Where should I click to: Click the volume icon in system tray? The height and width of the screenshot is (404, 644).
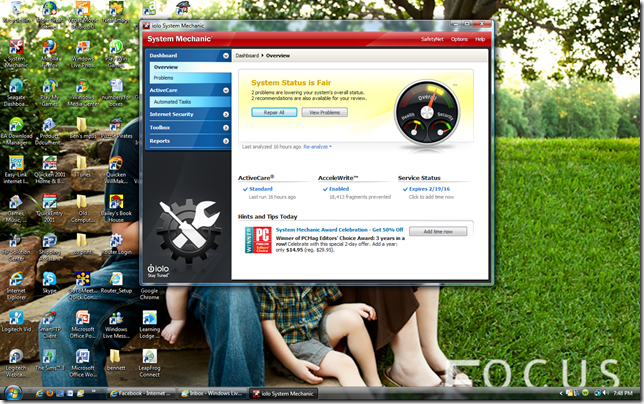(x=605, y=393)
